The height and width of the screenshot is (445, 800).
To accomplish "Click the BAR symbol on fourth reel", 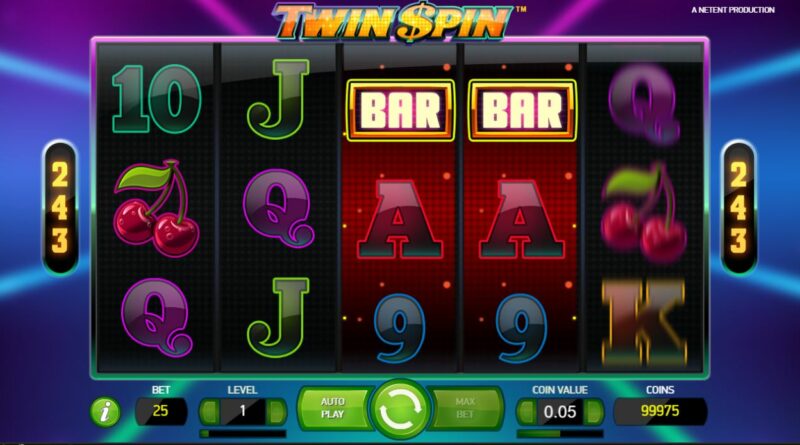I will pos(522,110).
